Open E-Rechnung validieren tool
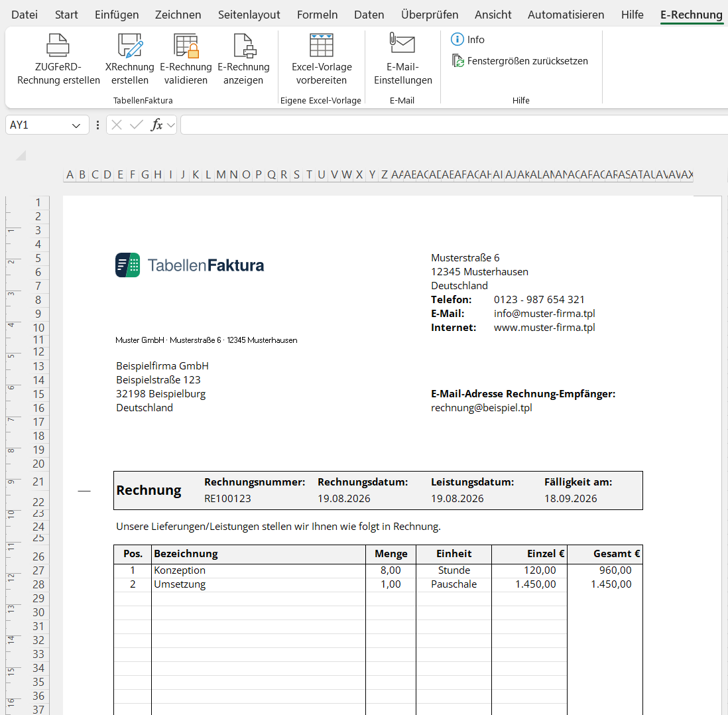 (186, 60)
